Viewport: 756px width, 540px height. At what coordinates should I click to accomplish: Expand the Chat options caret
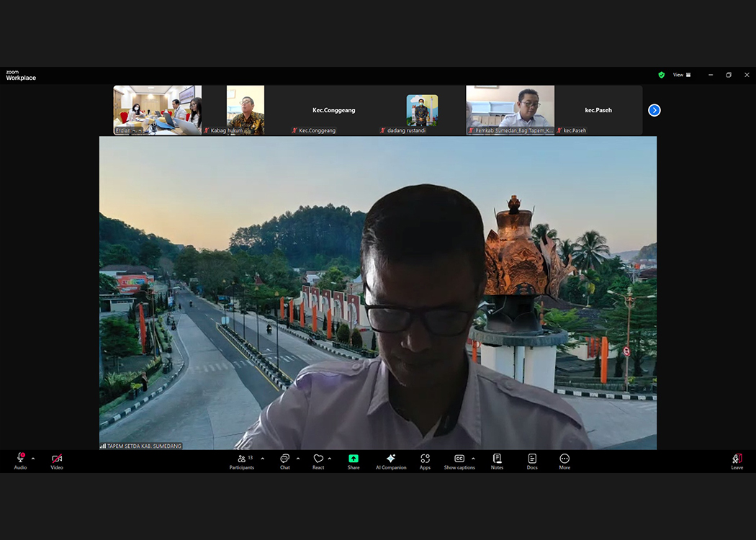[x=298, y=459]
